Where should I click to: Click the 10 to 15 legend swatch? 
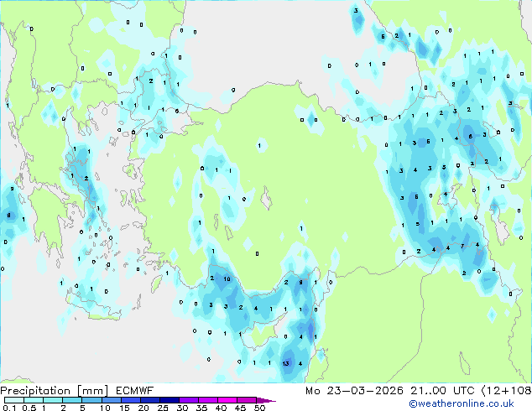tap(111, 400)
